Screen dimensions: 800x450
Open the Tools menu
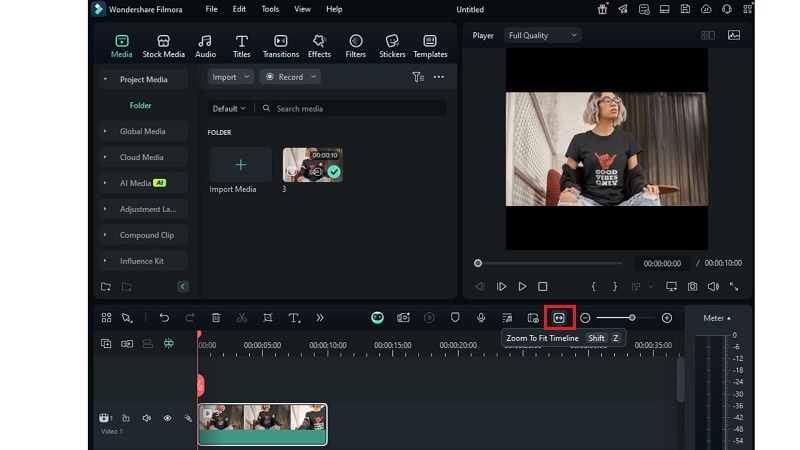(270, 9)
